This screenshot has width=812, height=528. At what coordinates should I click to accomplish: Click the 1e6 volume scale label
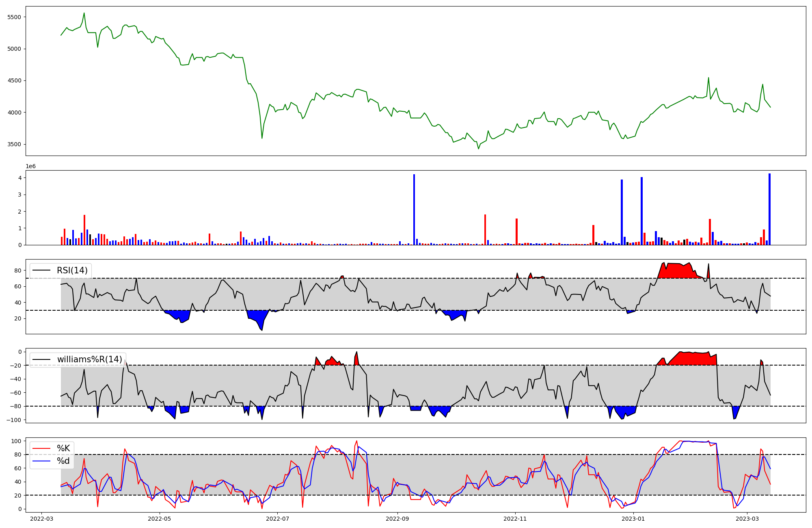click(31, 167)
